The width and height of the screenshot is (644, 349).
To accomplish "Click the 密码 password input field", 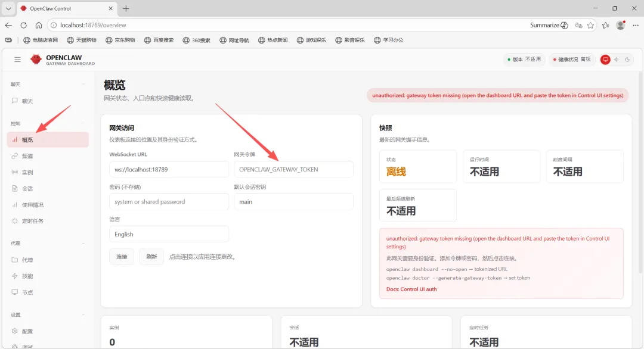I will (x=169, y=202).
